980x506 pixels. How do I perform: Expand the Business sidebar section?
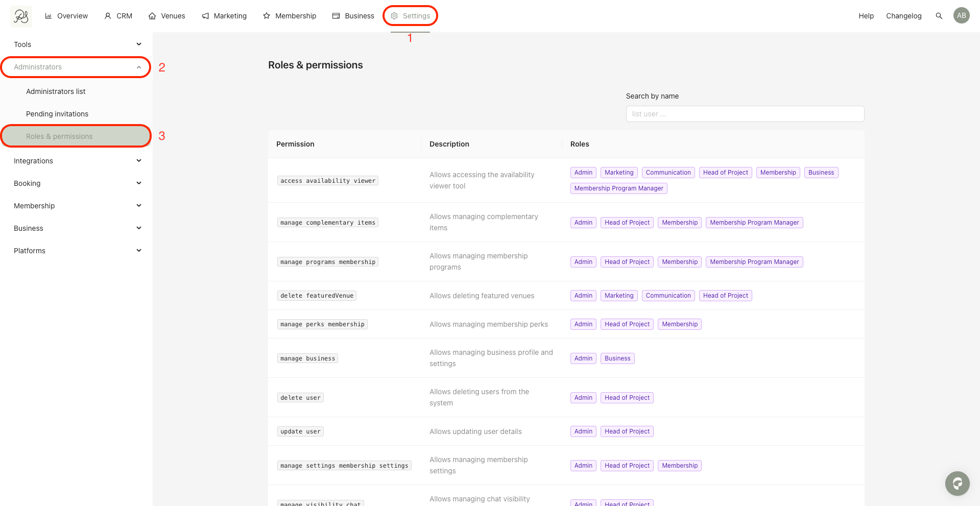(77, 228)
